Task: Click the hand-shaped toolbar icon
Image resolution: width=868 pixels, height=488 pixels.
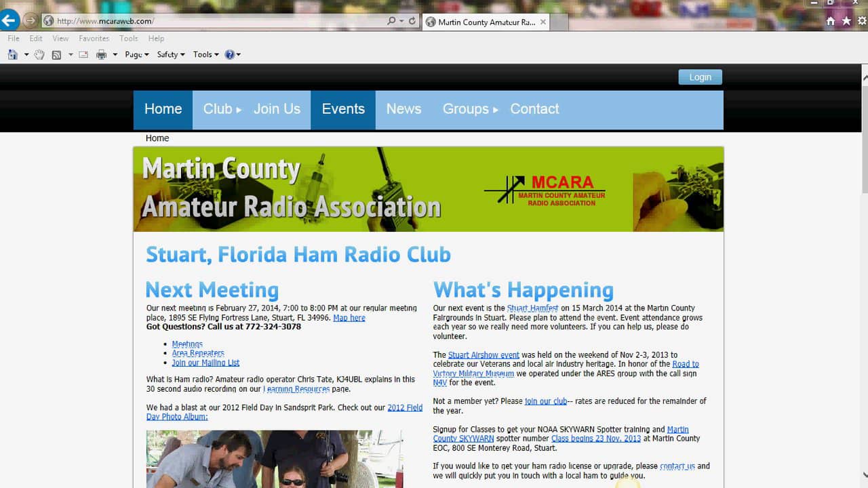Action: pos(39,54)
